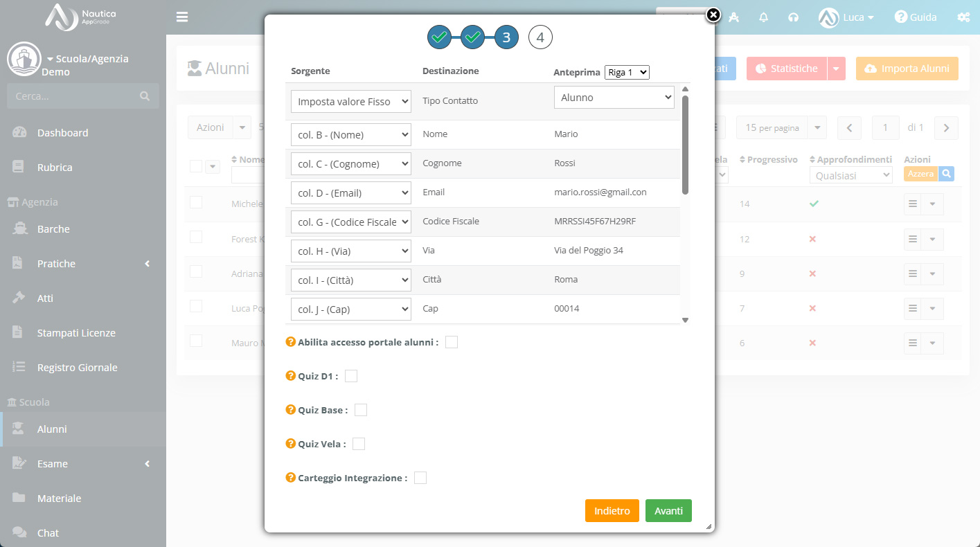Screen dimensions: 980x547
Task: Click the headset support icon
Action: coord(794,17)
